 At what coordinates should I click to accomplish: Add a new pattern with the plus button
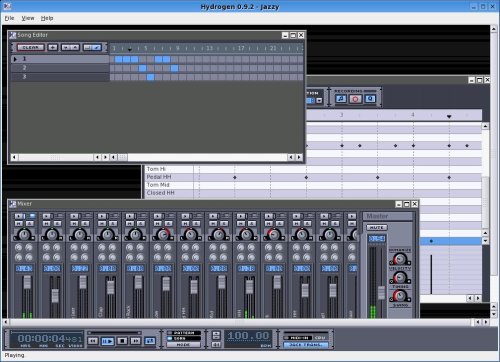pyautogui.click(x=52, y=47)
